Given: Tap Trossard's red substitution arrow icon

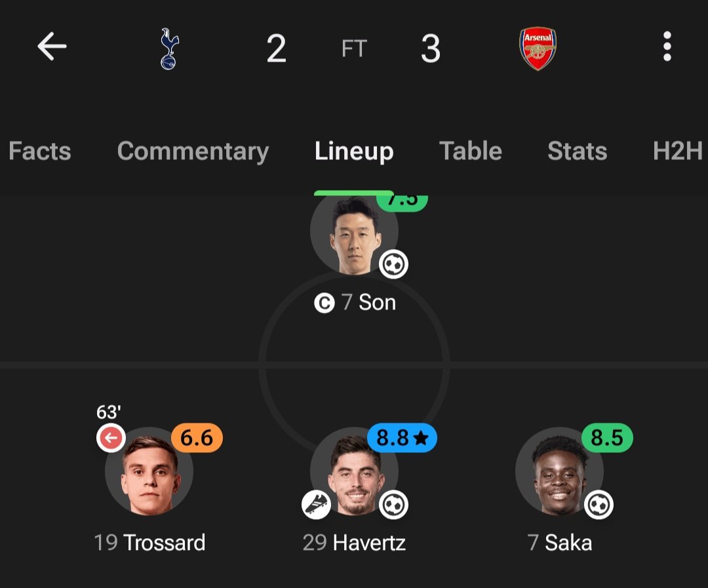Looking at the screenshot, I should pyautogui.click(x=111, y=438).
